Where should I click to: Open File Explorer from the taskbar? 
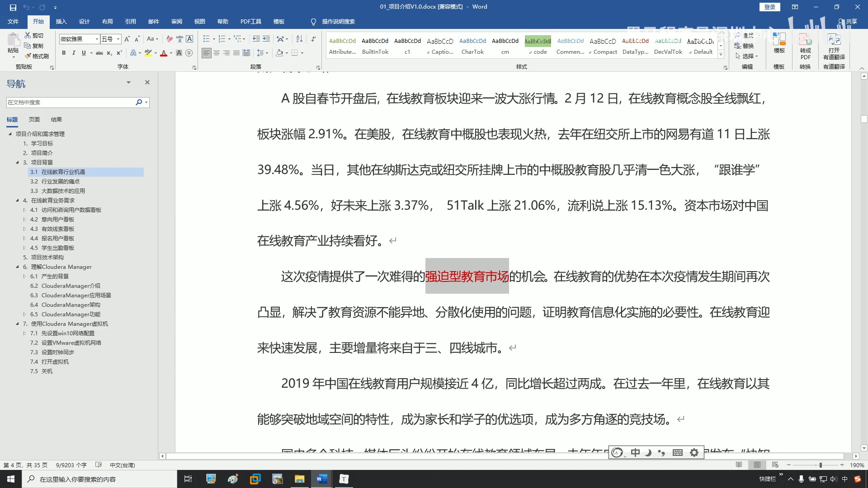(299, 479)
